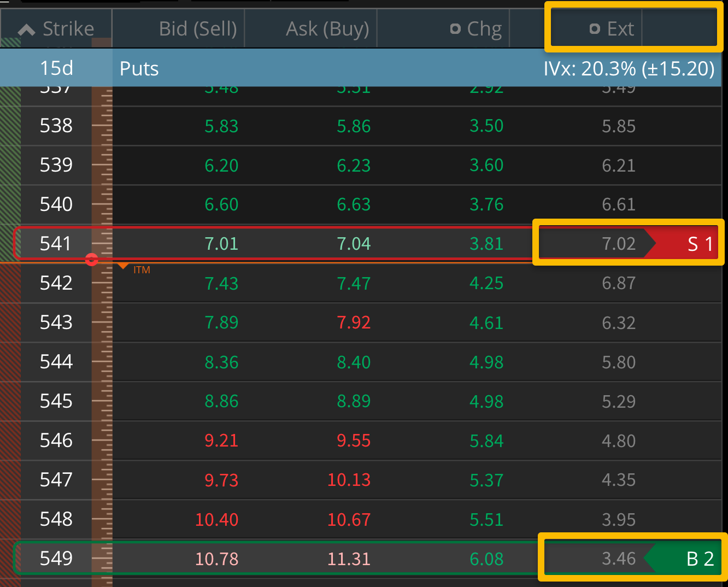728x587 pixels.
Task: Click the circle icon beside the Chg column header
Action: pyautogui.click(x=455, y=28)
